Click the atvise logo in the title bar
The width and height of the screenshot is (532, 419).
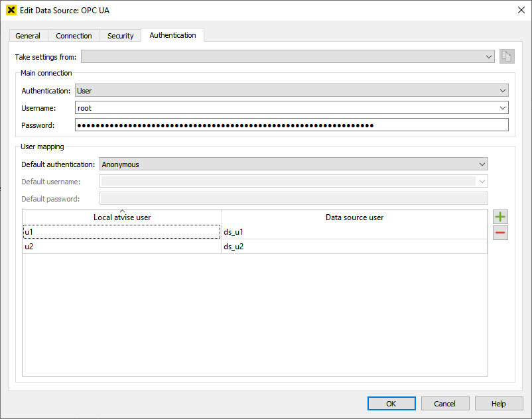(x=10, y=10)
